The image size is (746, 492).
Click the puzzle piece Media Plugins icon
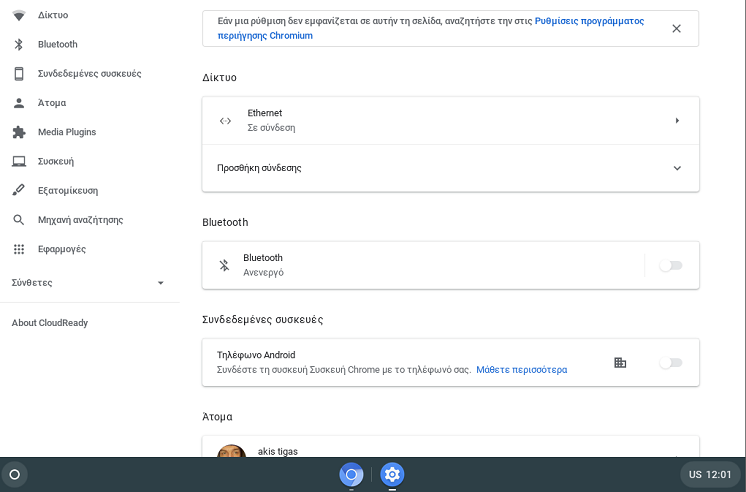tap(19, 132)
